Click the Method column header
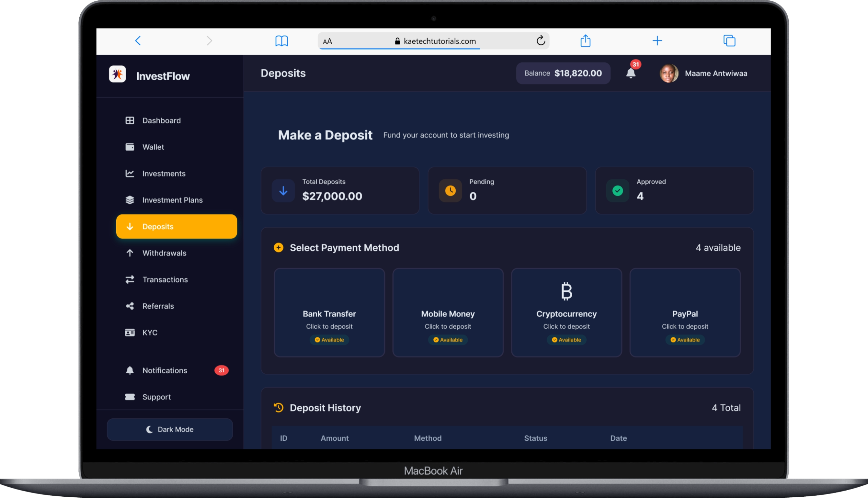Viewport: 868px width, 498px height. pos(428,438)
